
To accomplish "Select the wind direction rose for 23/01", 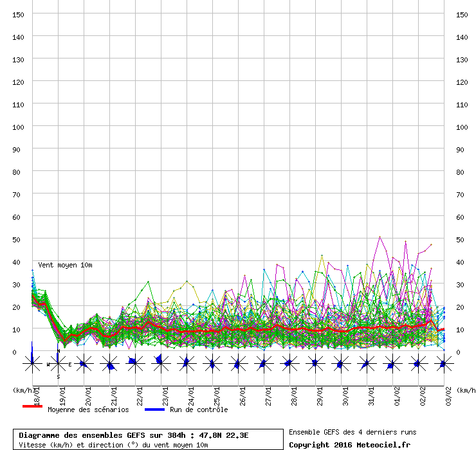I will click(x=161, y=364).
